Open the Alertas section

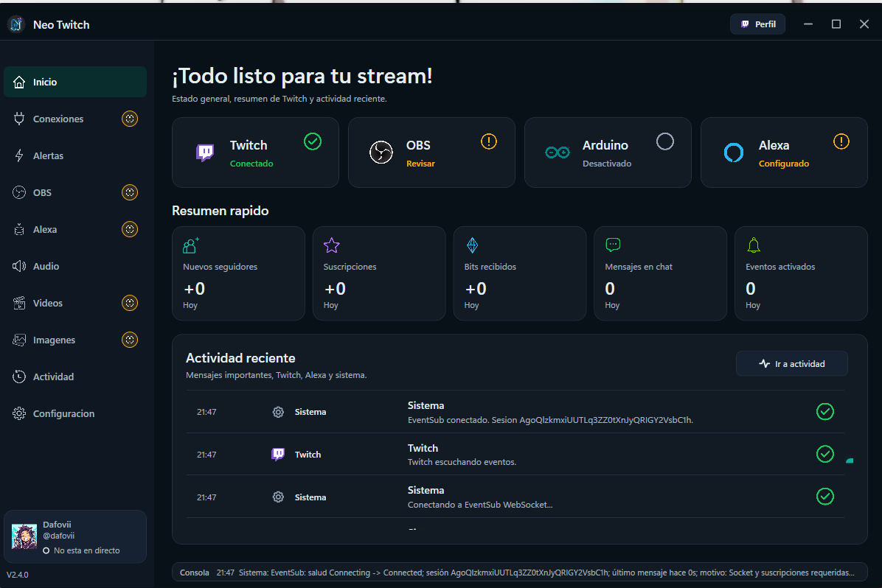pos(74,155)
